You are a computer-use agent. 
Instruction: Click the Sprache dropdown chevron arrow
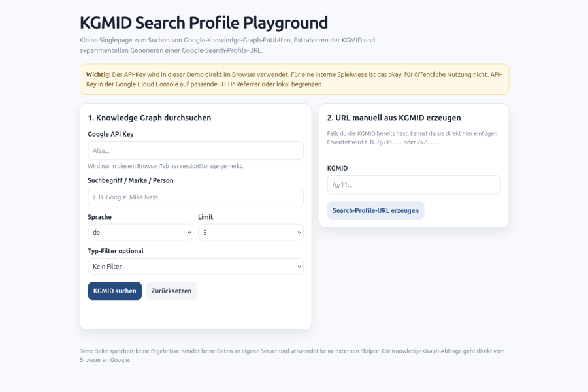point(189,233)
